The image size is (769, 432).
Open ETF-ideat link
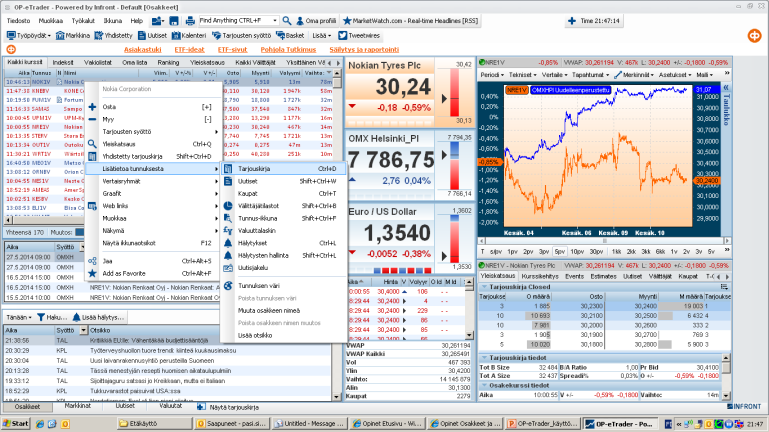(x=189, y=50)
